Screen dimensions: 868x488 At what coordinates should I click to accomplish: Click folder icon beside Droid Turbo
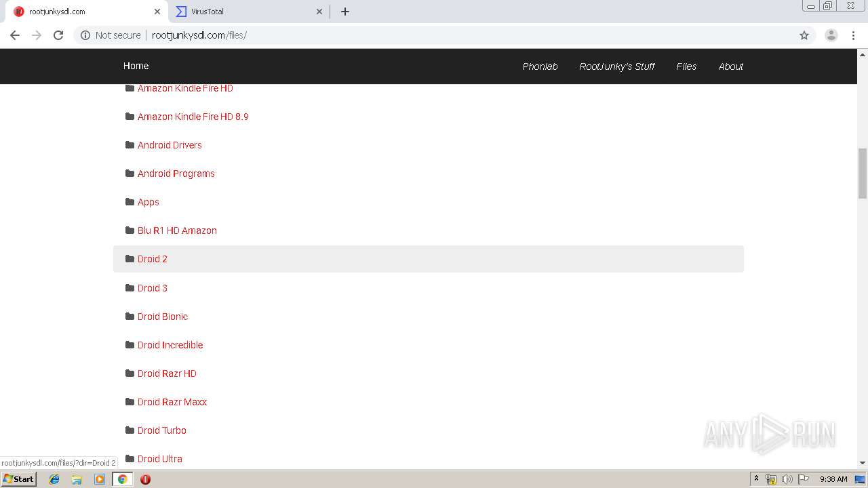click(130, 430)
